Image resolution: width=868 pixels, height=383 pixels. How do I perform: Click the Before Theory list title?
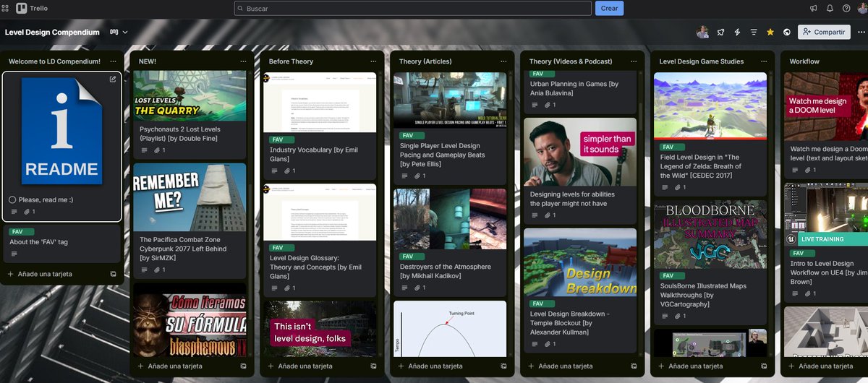coord(291,61)
